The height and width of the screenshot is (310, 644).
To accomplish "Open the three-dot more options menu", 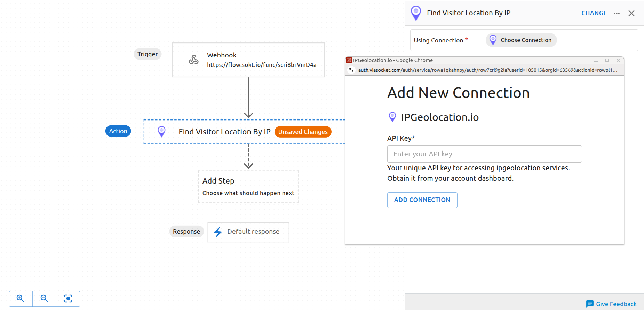I will pos(617,13).
